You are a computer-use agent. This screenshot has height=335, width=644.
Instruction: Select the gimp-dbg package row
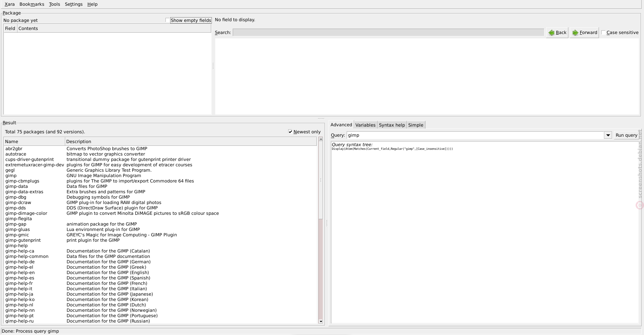[x=160, y=197]
